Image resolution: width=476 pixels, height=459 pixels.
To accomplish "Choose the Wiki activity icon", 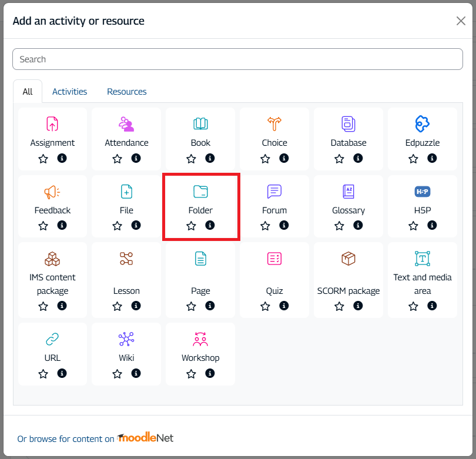I will tap(126, 339).
